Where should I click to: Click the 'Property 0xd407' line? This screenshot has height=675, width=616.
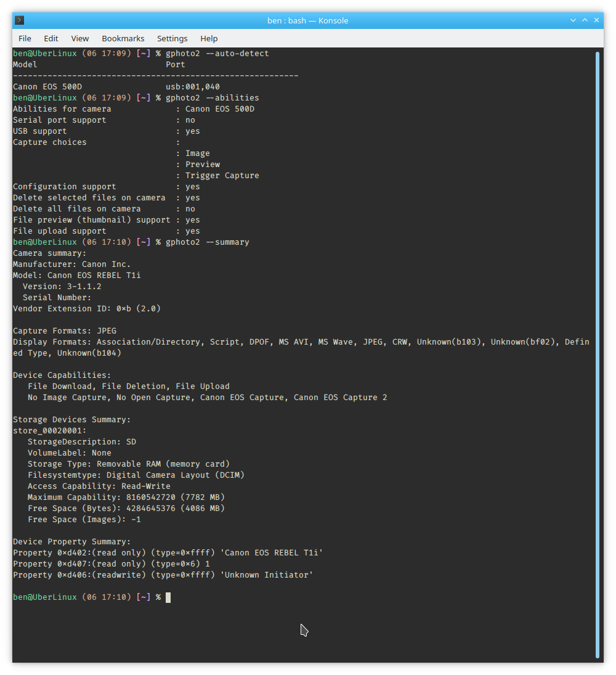click(111, 564)
